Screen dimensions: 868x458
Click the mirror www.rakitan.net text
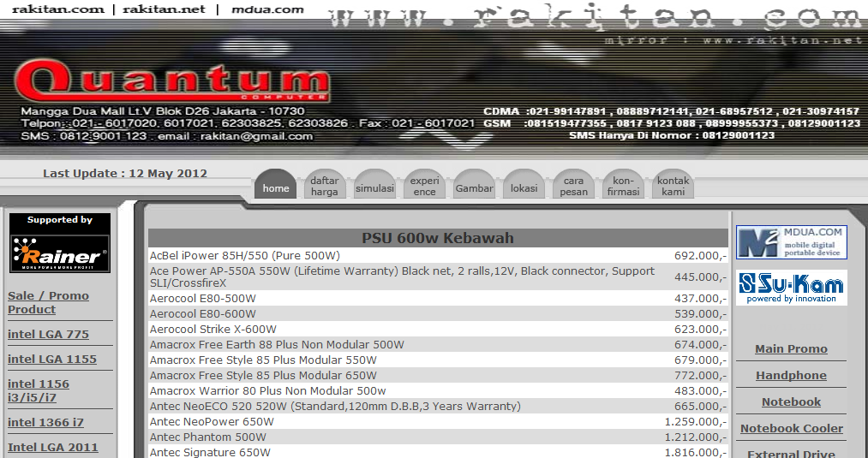733,40
